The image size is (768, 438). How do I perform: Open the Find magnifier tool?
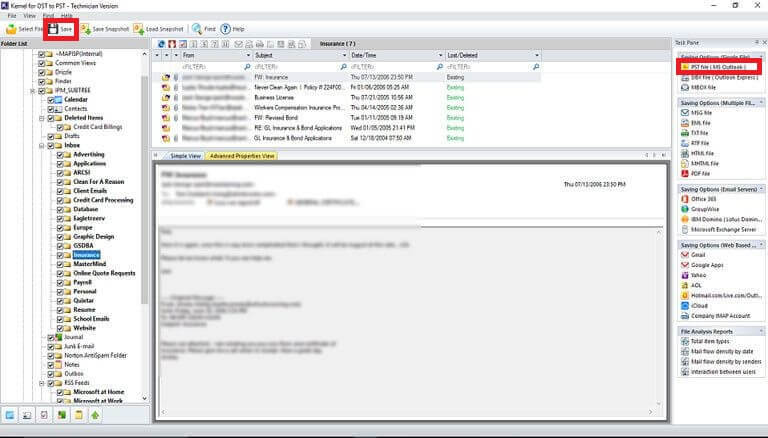tap(204, 29)
